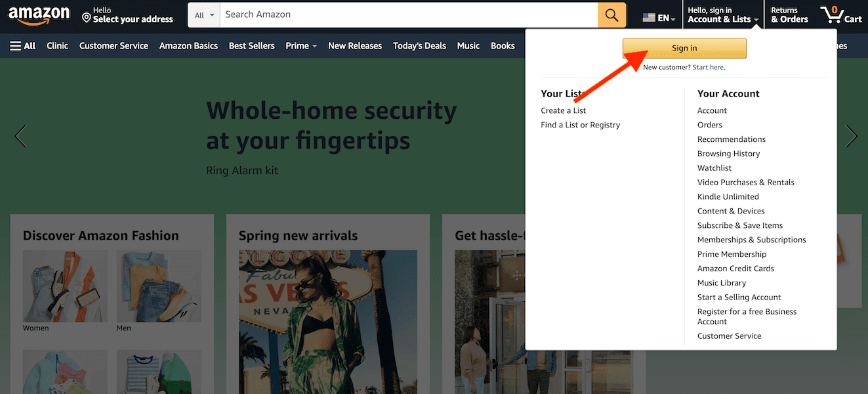
Task: Show previous hero banner slide
Action: tap(20, 136)
